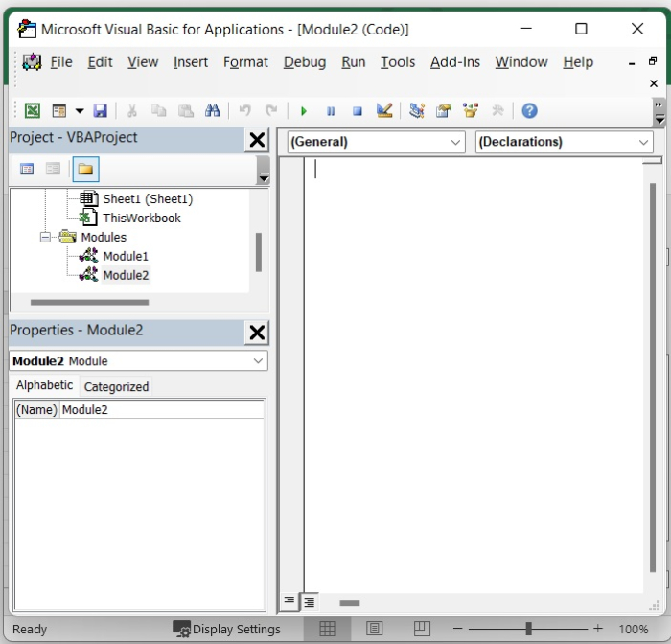Open the Tools menu
Screen dimensions: 671x644
[x=398, y=62]
